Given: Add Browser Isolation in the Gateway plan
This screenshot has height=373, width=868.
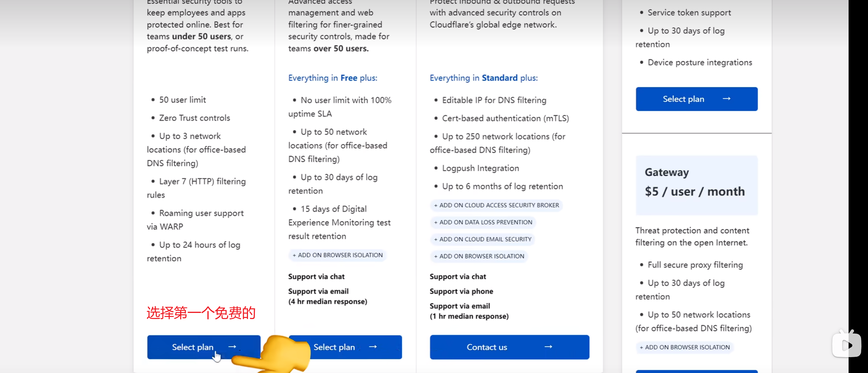Looking at the screenshot, I should pyautogui.click(x=684, y=347).
